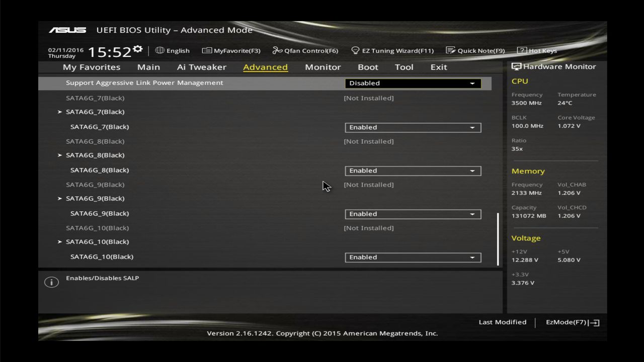This screenshot has width=644, height=362.
Task: Click the settings gear next to the clock
Action: (x=137, y=49)
